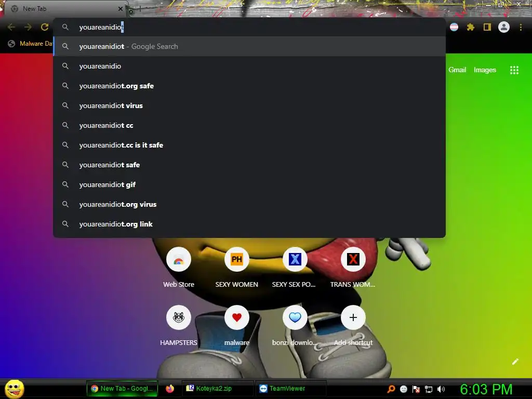
Task: Click the 6:03 PM clock
Action: [x=486, y=389]
